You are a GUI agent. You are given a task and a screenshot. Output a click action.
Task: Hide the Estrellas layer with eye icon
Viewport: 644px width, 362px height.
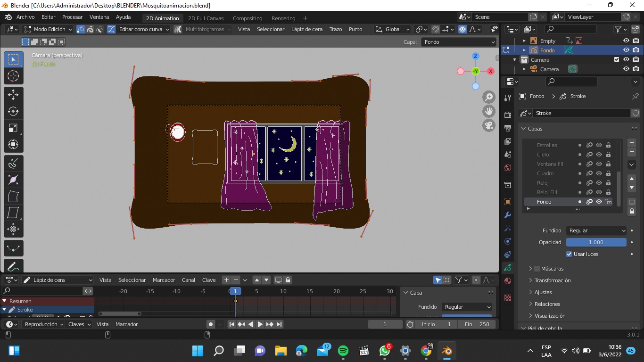pyautogui.click(x=599, y=145)
